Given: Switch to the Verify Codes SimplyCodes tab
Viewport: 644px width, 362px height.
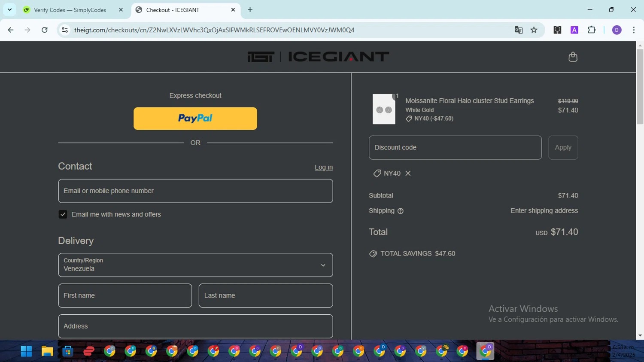Looking at the screenshot, I should tap(70, 10).
